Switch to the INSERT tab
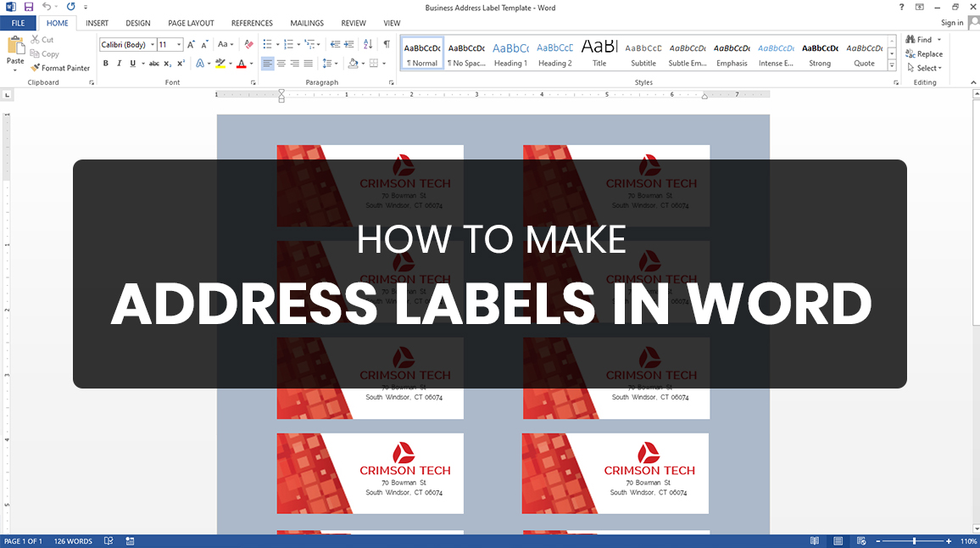Viewport: 980px width, 548px height. coord(97,23)
